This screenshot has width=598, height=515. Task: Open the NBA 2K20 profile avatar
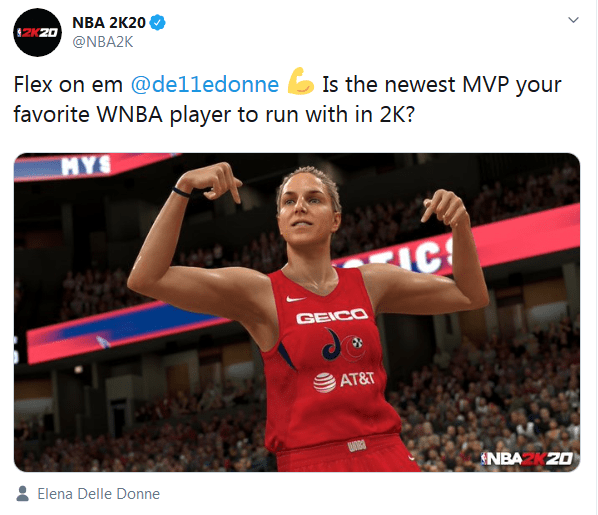pos(37,32)
